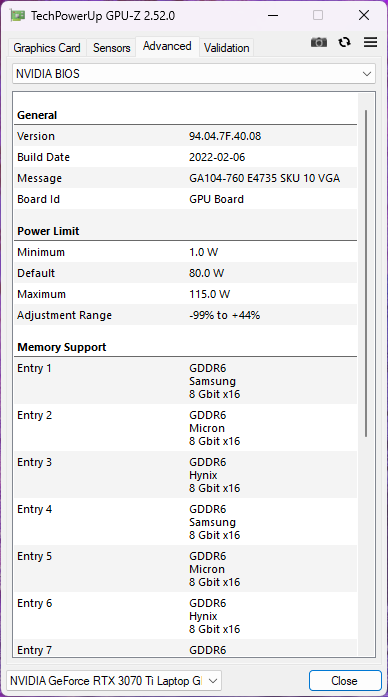The height and width of the screenshot is (697, 388).
Task: Select the Validation tab
Action: 227,48
